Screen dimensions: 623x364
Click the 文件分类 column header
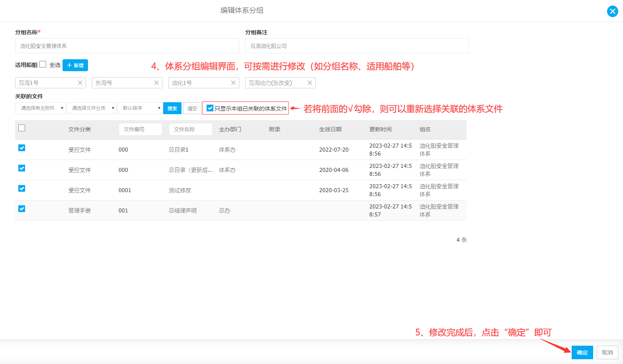(80, 129)
